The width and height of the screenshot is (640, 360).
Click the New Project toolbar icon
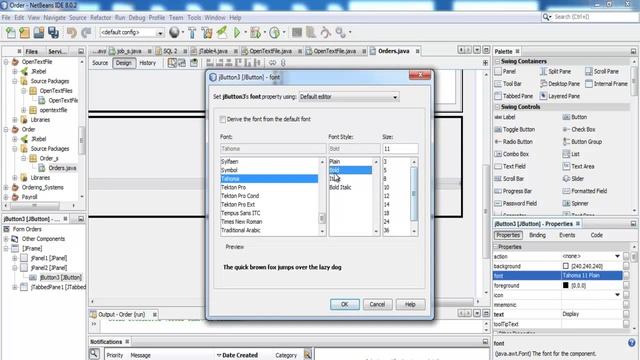(x=24, y=32)
